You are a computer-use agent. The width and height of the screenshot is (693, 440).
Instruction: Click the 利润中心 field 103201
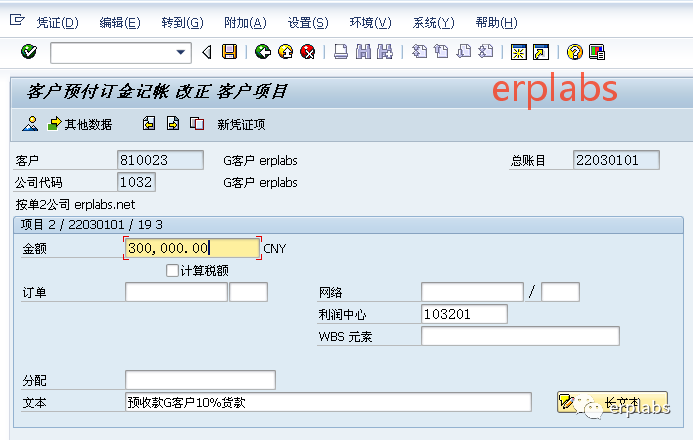coord(464,314)
